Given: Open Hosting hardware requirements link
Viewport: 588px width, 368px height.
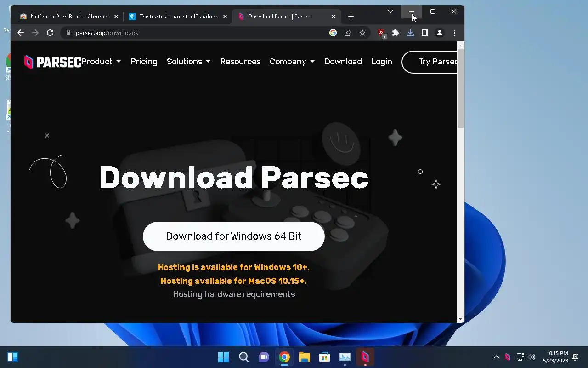Looking at the screenshot, I should tap(234, 294).
